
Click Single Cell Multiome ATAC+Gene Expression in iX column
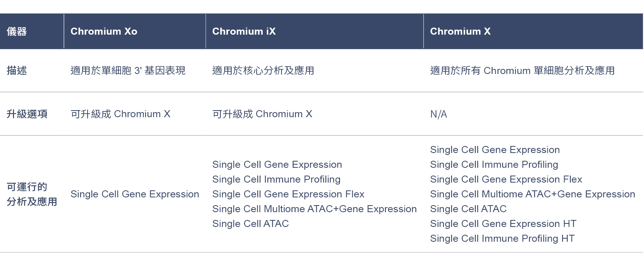tap(315, 209)
